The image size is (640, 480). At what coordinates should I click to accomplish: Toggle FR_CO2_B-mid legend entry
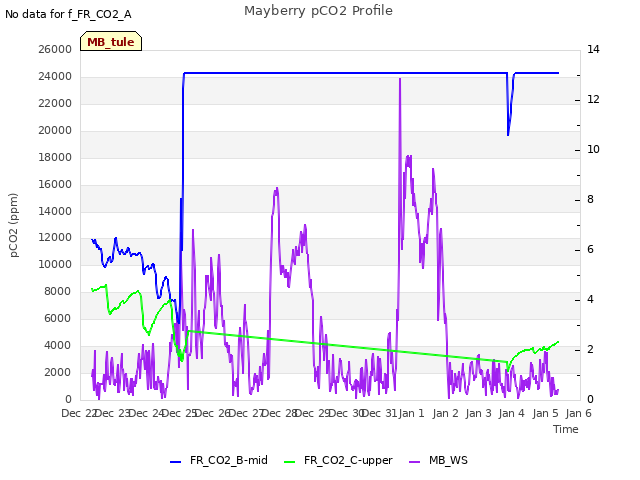click(219, 460)
